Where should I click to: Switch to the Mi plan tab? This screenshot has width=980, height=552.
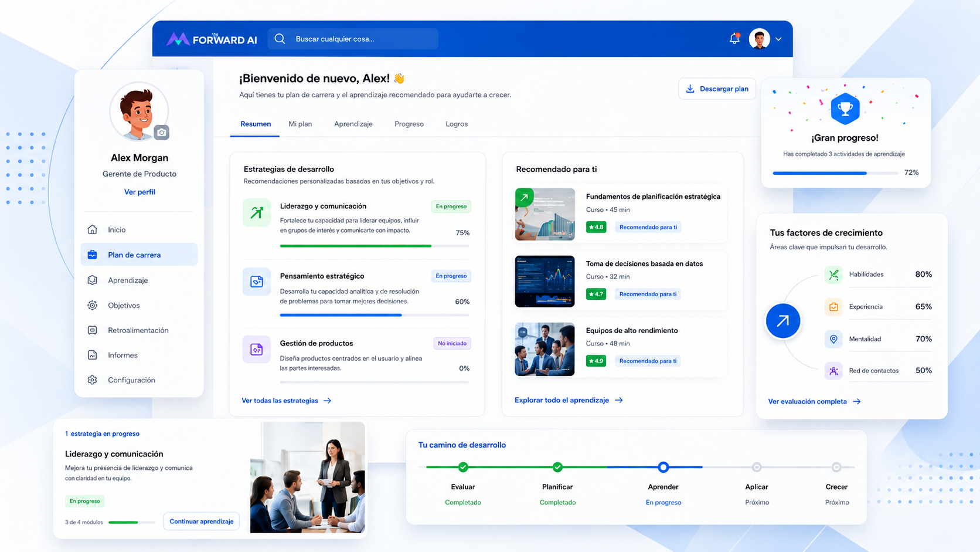click(300, 124)
